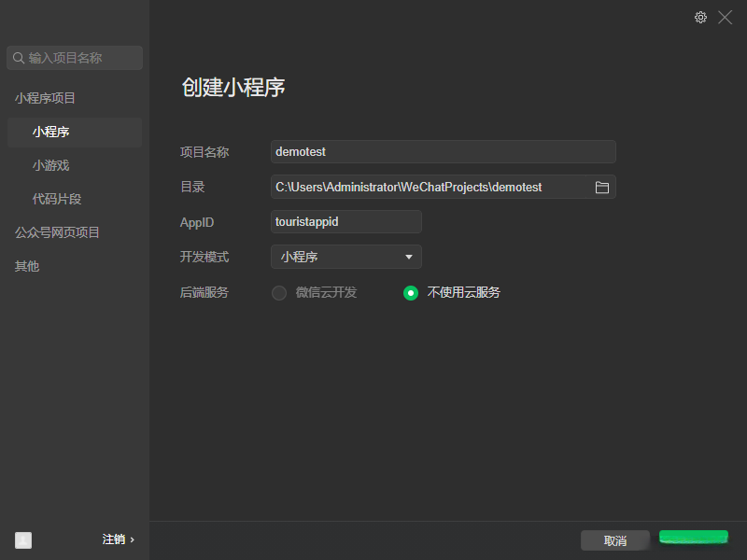Viewport: 747px width, 560px height.
Task: Open the 开发模式 dropdown
Action: pos(345,256)
